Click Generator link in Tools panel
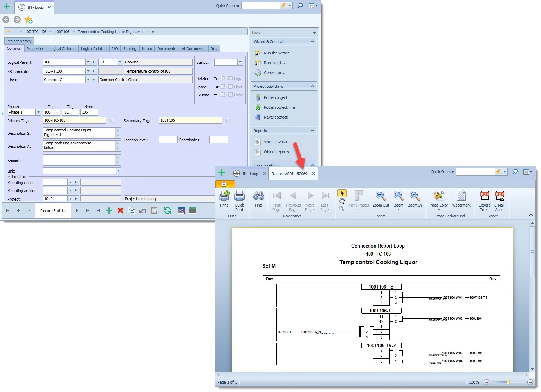This screenshot has height=392, width=541. (275, 73)
